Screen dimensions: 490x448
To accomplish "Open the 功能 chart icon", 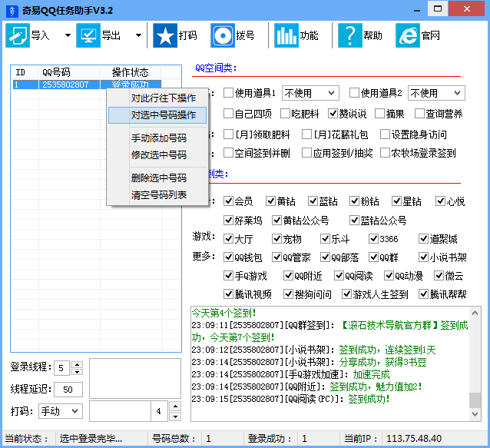I will (286, 35).
